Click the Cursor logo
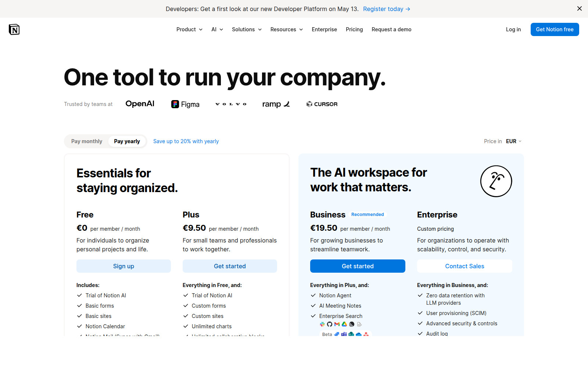The width and height of the screenshot is (588, 368). (322, 104)
